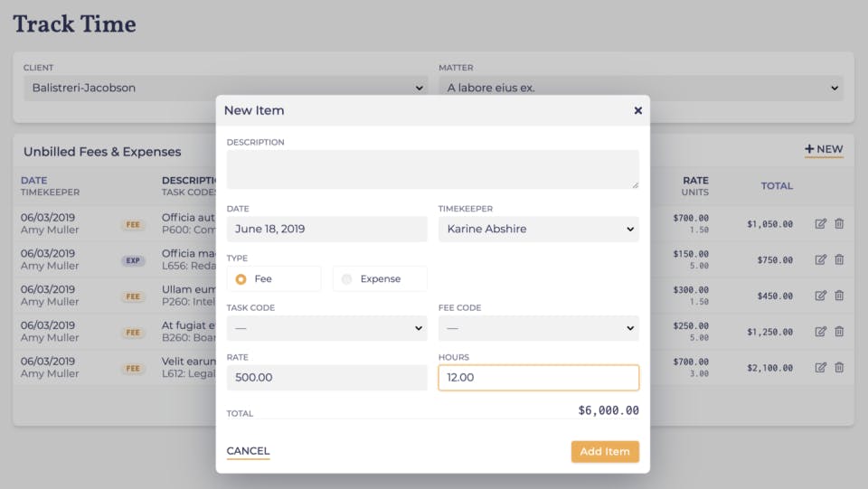
Task: Click the $300.00 rate value
Action: pos(691,290)
